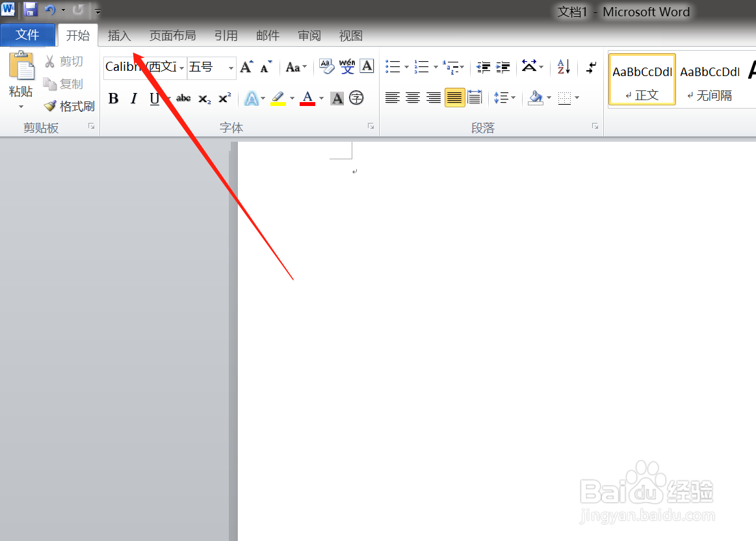
Task: Click the Multilevel List icon
Action: click(x=450, y=67)
